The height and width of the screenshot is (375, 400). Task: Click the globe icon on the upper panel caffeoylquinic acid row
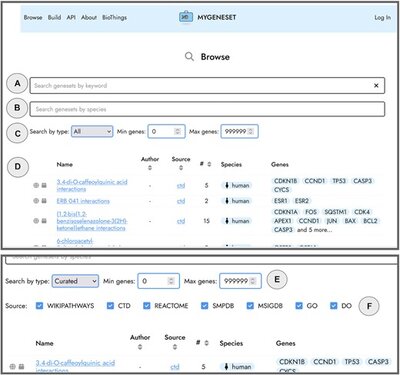pyautogui.click(x=36, y=185)
